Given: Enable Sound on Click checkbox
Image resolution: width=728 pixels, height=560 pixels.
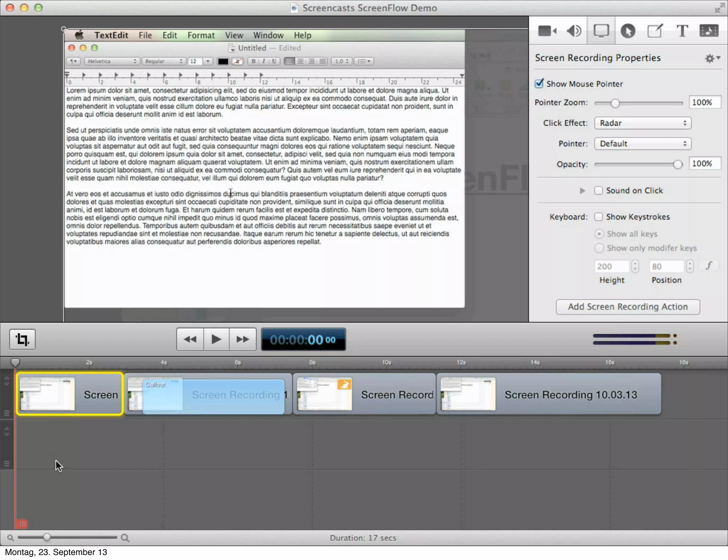Looking at the screenshot, I should 599,191.
